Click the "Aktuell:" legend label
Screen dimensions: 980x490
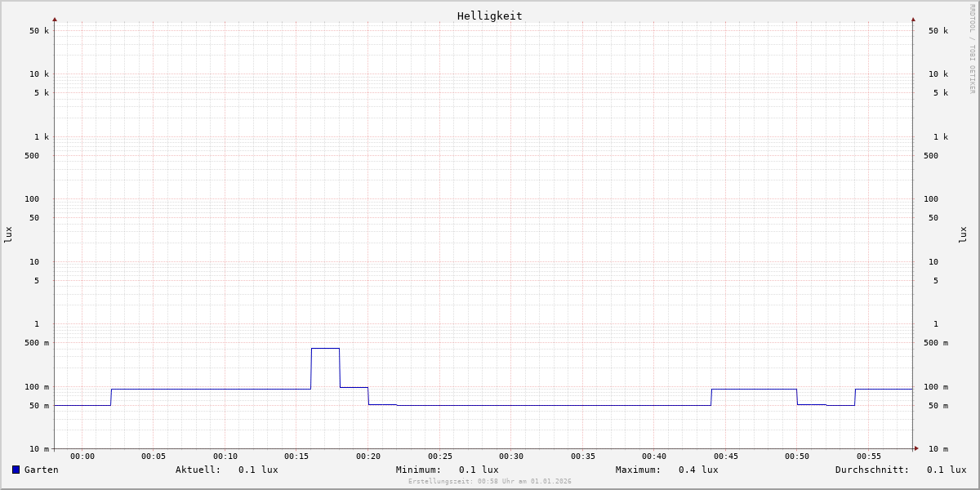pos(198,470)
